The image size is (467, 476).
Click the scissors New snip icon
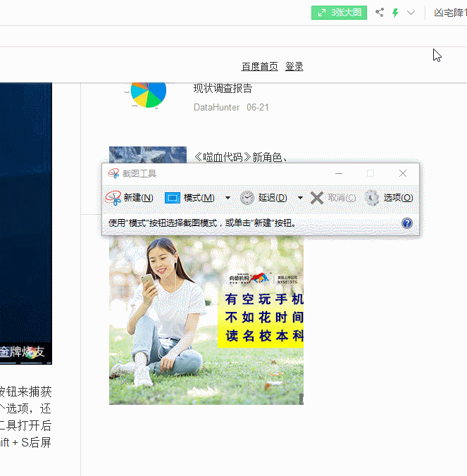tap(113, 198)
